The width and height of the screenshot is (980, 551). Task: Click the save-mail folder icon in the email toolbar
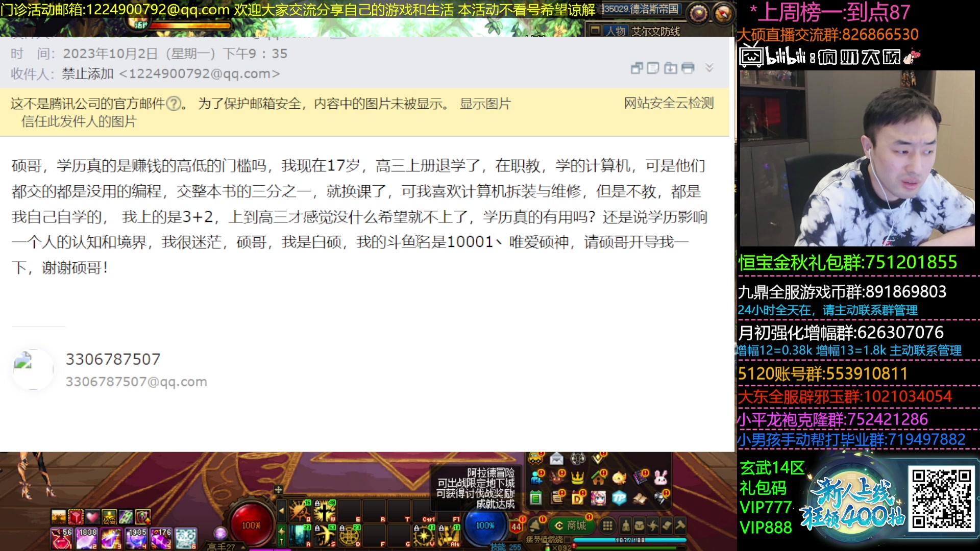[671, 68]
